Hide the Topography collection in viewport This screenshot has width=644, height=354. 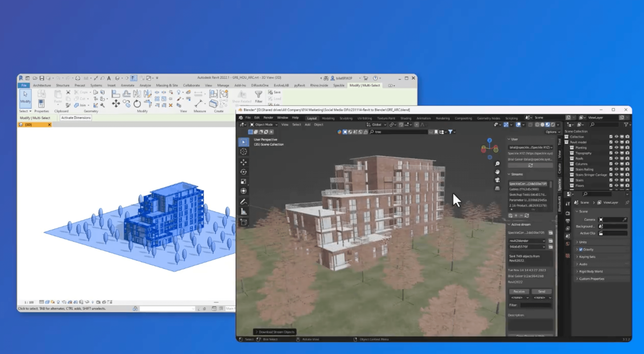coord(616,153)
